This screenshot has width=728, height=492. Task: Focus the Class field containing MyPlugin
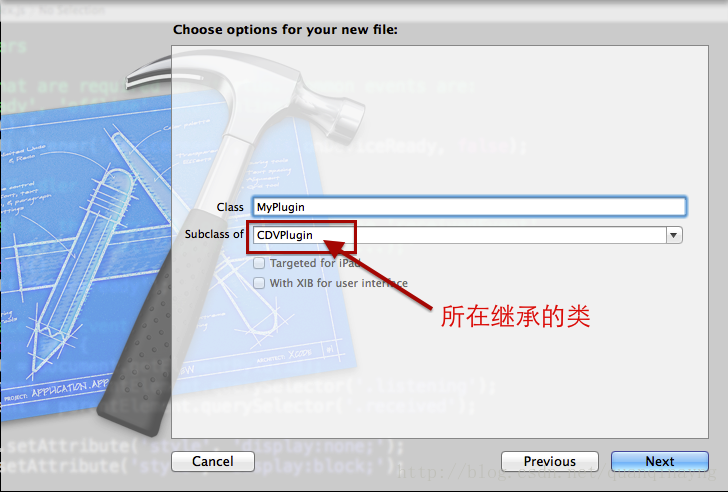(469, 207)
